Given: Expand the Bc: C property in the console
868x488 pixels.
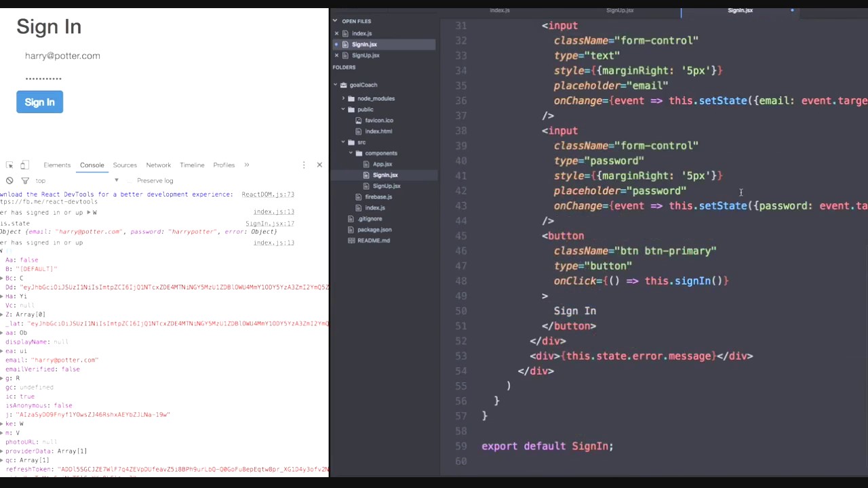Looking at the screenshot, I should pyautogui.click(x=2, y=278).
